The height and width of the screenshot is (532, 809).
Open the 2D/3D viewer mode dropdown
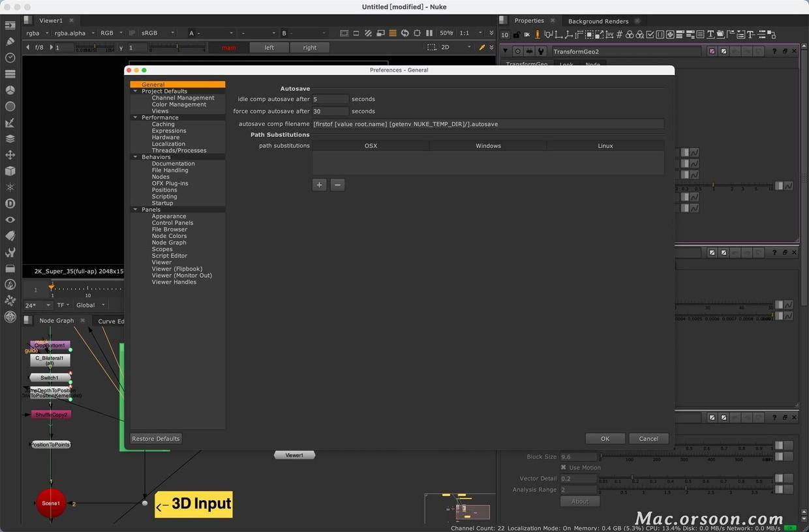click(456, 47)
